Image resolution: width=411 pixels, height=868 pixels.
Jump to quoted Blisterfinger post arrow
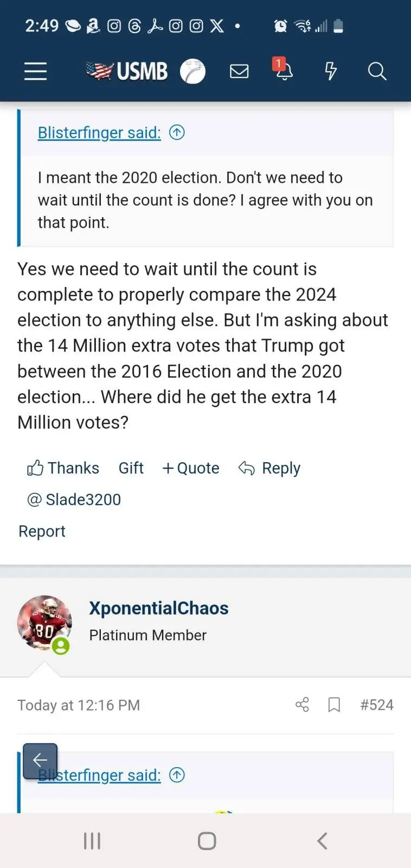tap(177, 132)
